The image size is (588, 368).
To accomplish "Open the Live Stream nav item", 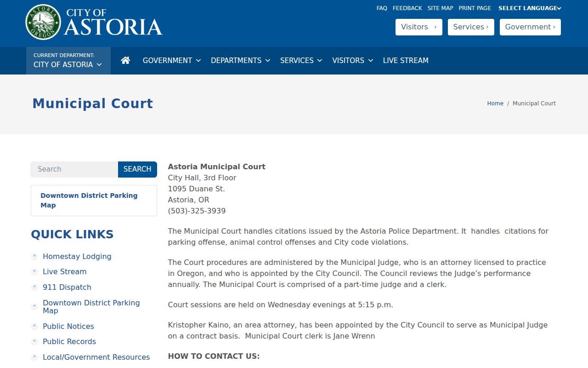I will click(406, 60).
